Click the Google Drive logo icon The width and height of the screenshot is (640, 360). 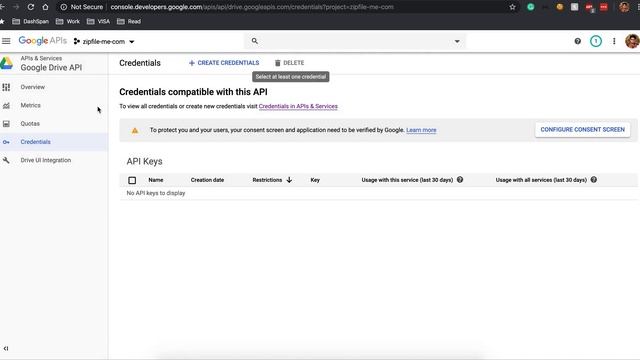[6, 63]
